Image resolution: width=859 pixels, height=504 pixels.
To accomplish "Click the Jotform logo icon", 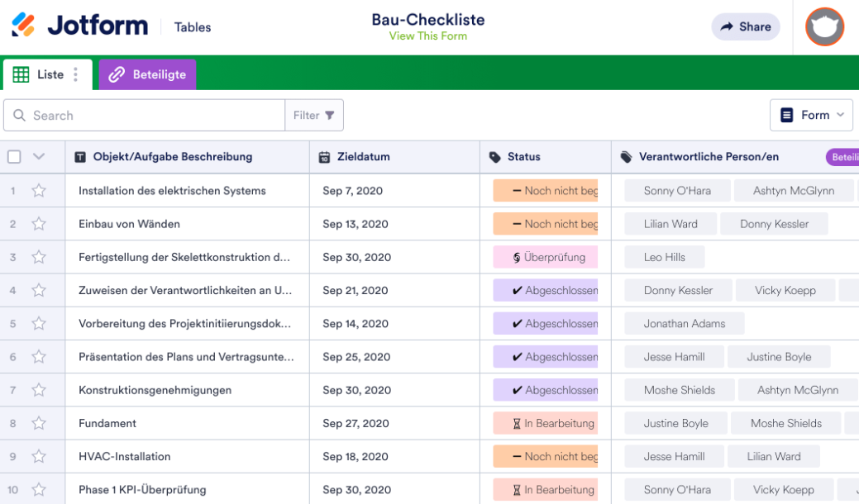I will [x=24, y=26].
